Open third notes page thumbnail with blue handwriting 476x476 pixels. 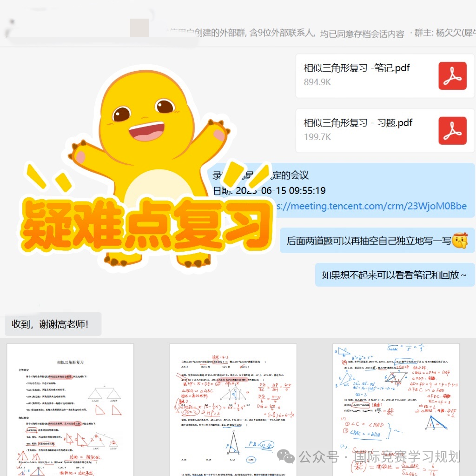[396, 410]
